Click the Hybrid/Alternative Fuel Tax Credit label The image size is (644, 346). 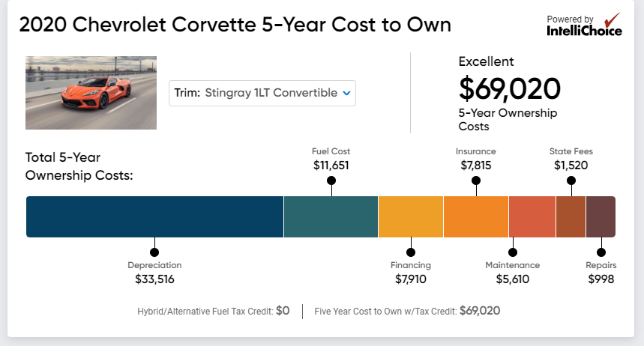tap(205, 311)
